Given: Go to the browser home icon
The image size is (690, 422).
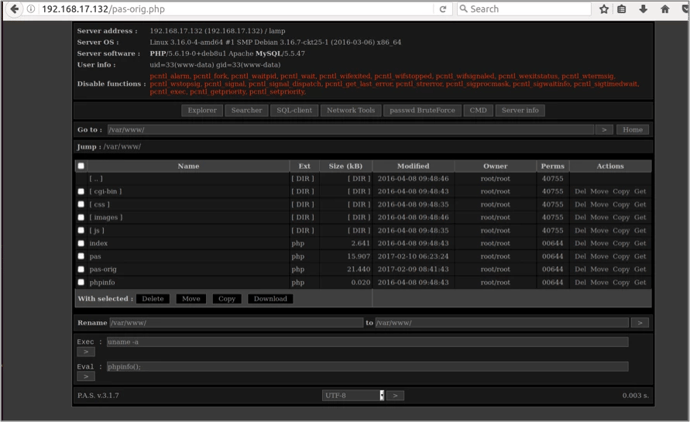Looking at the screenshot, I should click(665, 9).
